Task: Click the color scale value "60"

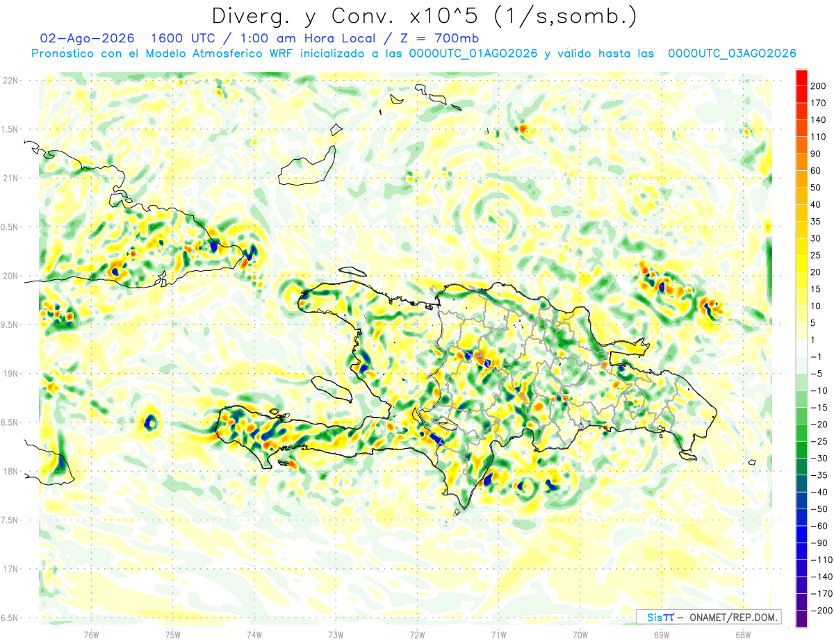Action: coord(817,171)
